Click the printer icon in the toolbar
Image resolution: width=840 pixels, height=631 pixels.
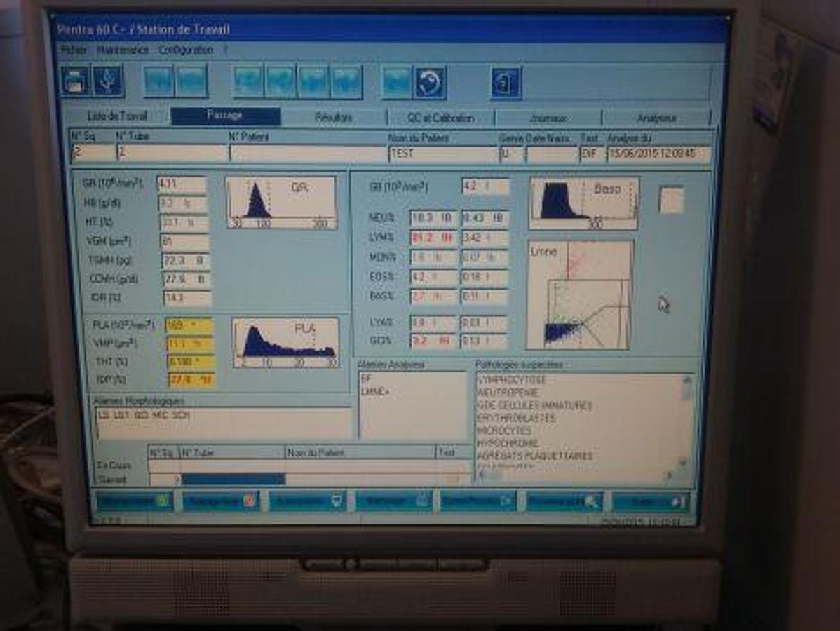pyautogui.click(x=75, y=81)
